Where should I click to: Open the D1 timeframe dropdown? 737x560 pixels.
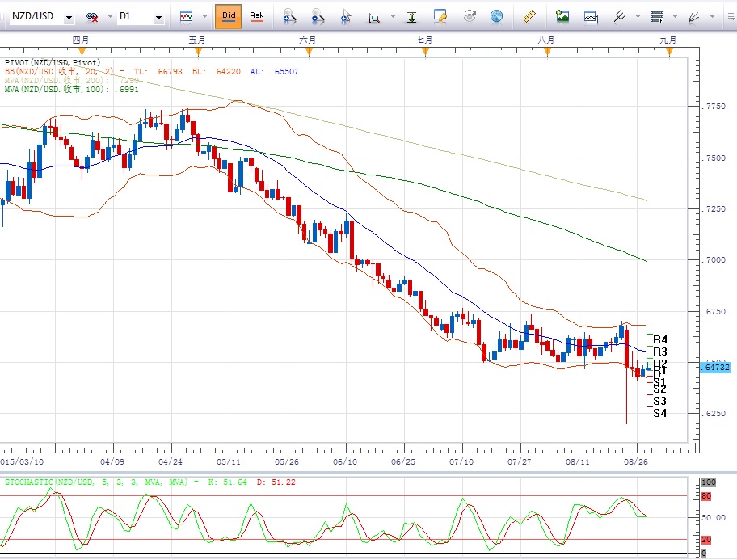pyautogui.click(x=158, y=18)
